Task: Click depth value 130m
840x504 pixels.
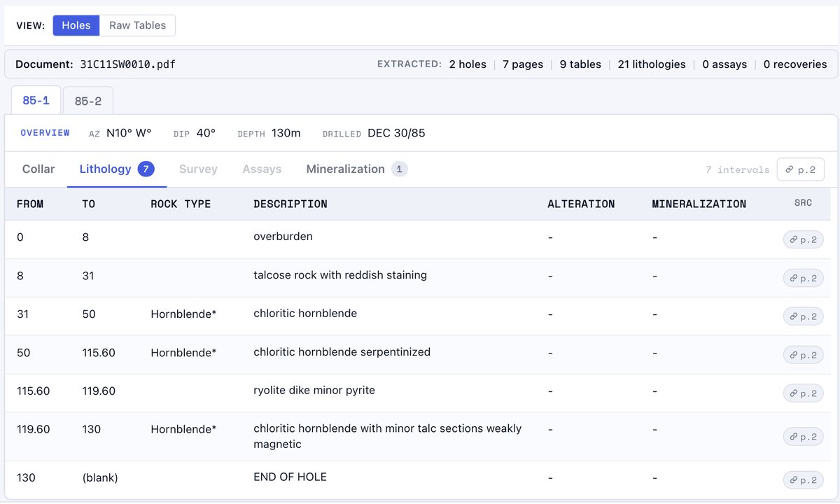Action: (x=286, y=133)
